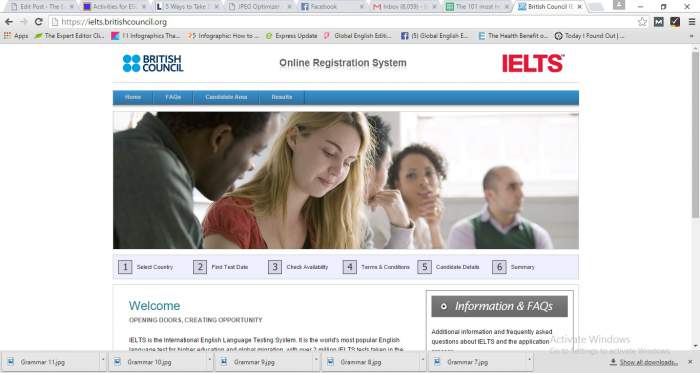This screenshot has width=700, height=373.
Task: Close the British Council tab
Action: click(579, 7)
